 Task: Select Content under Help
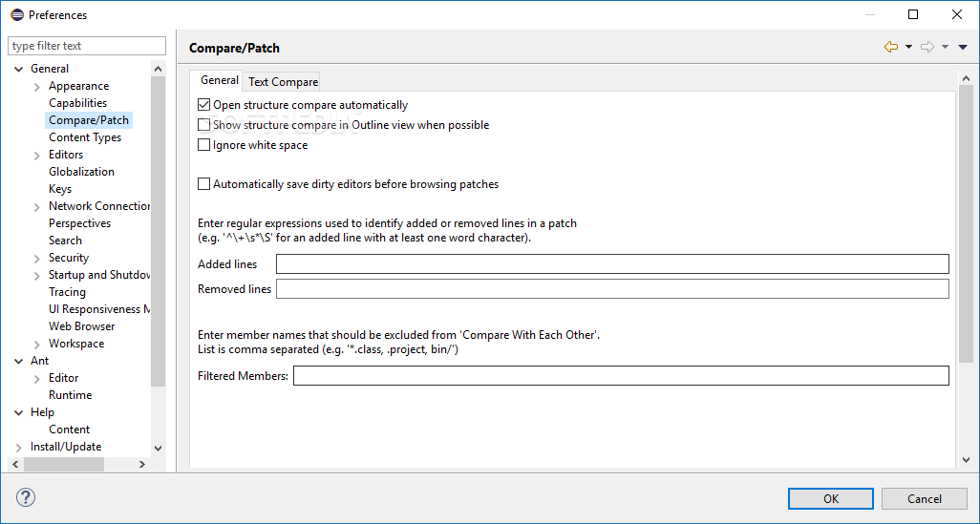coord(70,430)
